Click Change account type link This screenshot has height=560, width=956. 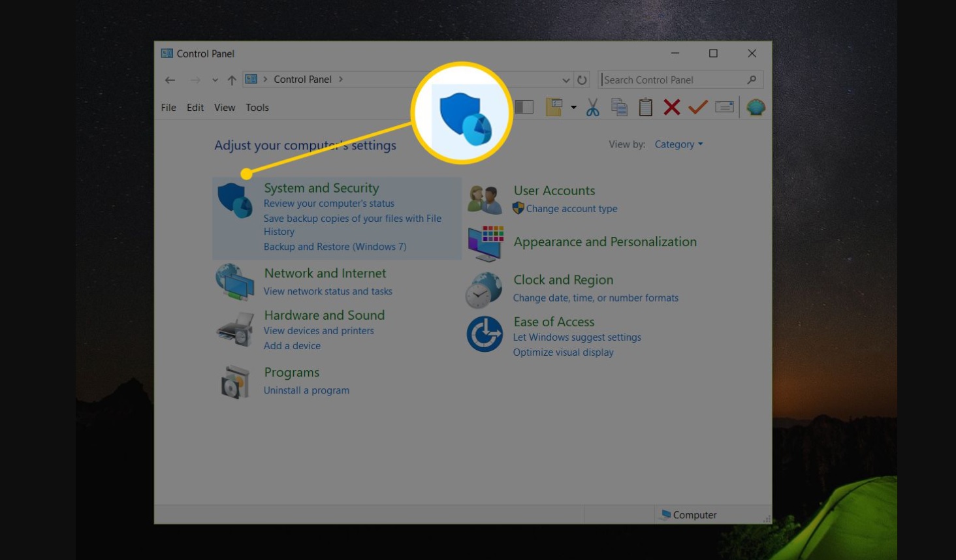coord(572,209)
